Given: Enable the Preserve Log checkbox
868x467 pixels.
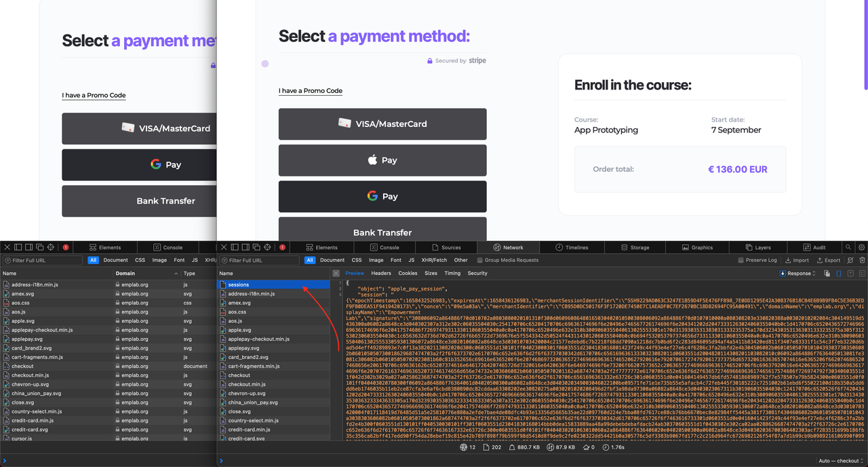Looking at the screenshot, I should (x=741, y=260).
